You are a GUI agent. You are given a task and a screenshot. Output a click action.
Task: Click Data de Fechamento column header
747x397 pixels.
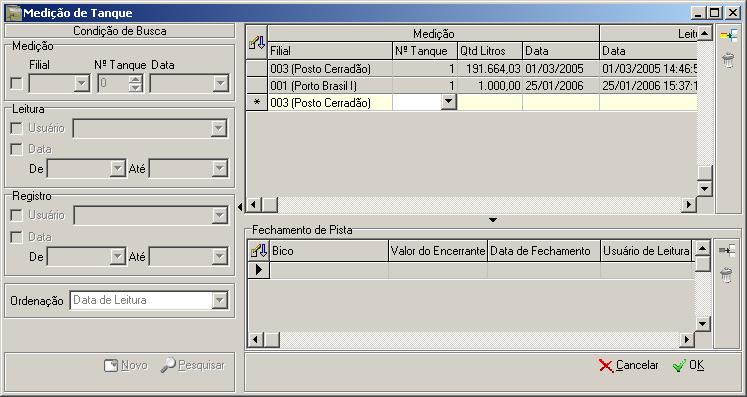click(544, 251)
